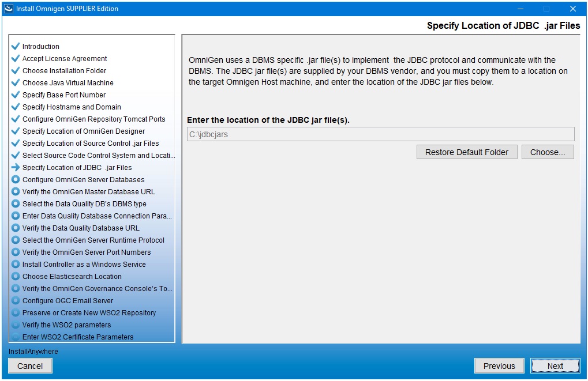Click the checkmark beside Specify Base Port Number
Screen dimensions: 588x381
(16, 95)
